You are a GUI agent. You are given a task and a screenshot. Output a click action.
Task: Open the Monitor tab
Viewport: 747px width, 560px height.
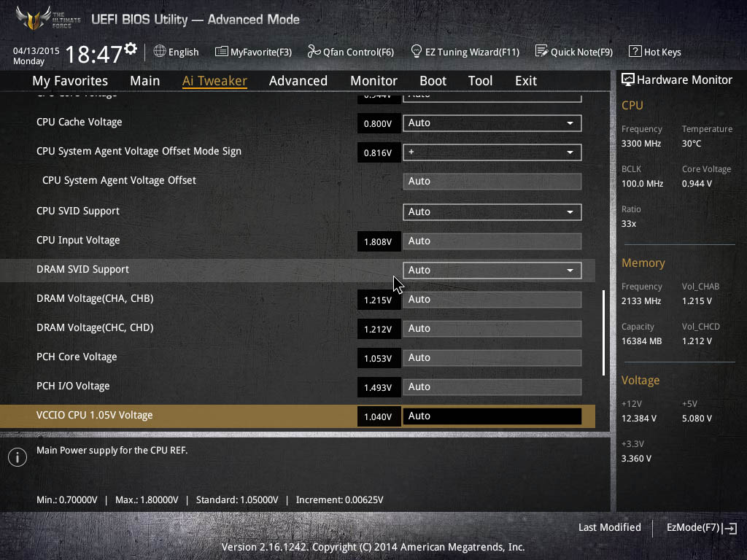[x=374, y=81]
